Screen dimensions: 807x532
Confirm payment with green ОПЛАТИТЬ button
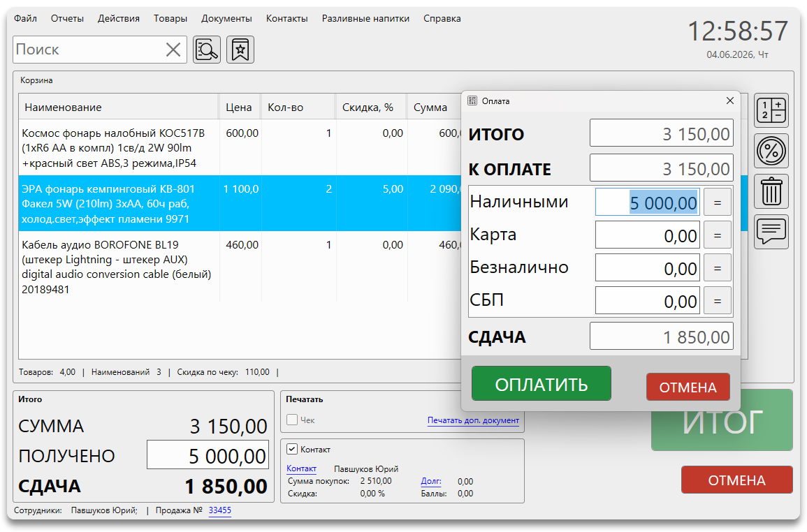pos(541,384)
